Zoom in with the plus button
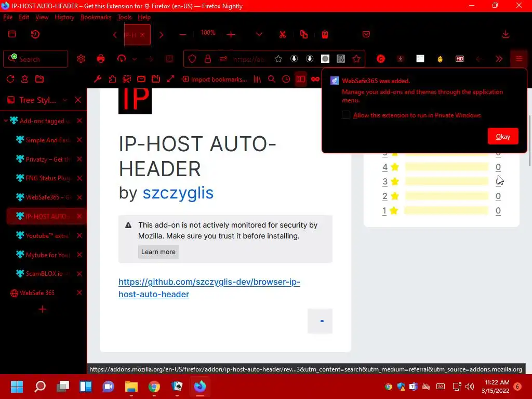Screen dimensions: 532x399 tap(231, 35)
